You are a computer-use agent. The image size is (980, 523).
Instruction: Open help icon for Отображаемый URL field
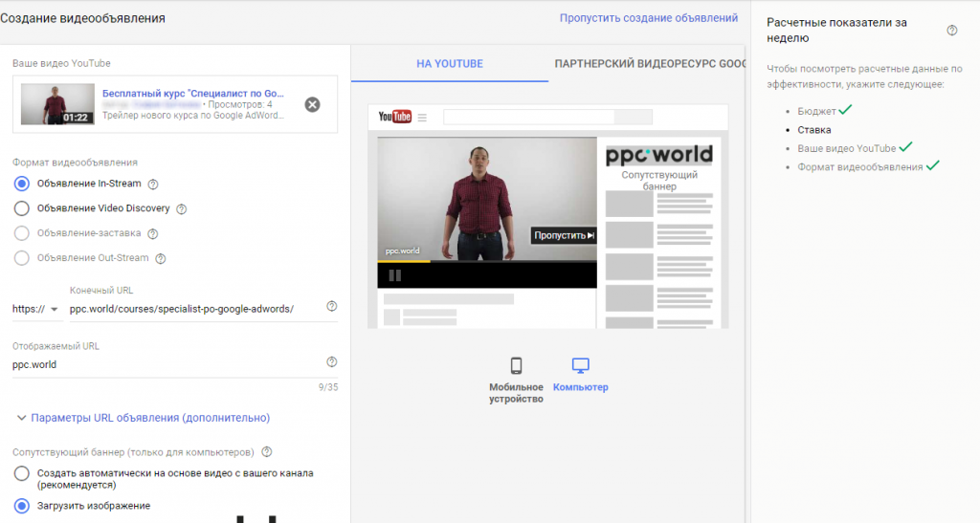point(332,362)
